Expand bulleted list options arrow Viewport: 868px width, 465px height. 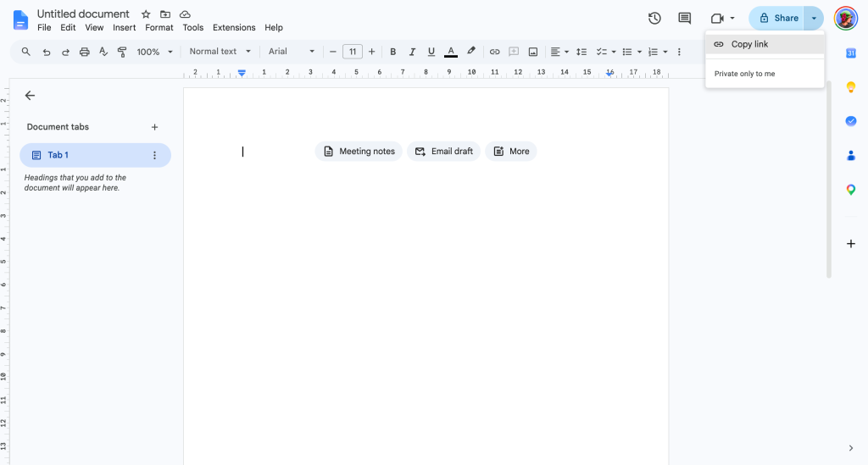tap(639, 52)
